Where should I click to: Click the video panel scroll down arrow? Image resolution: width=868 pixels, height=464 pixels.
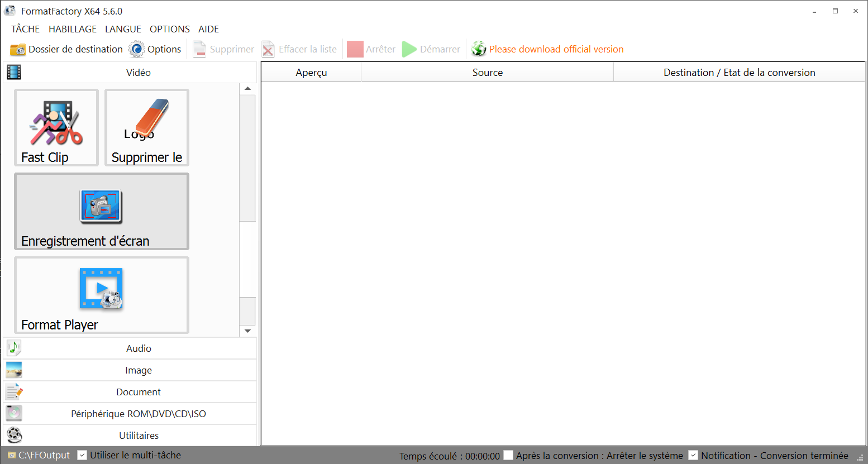[x=247, y=331]
